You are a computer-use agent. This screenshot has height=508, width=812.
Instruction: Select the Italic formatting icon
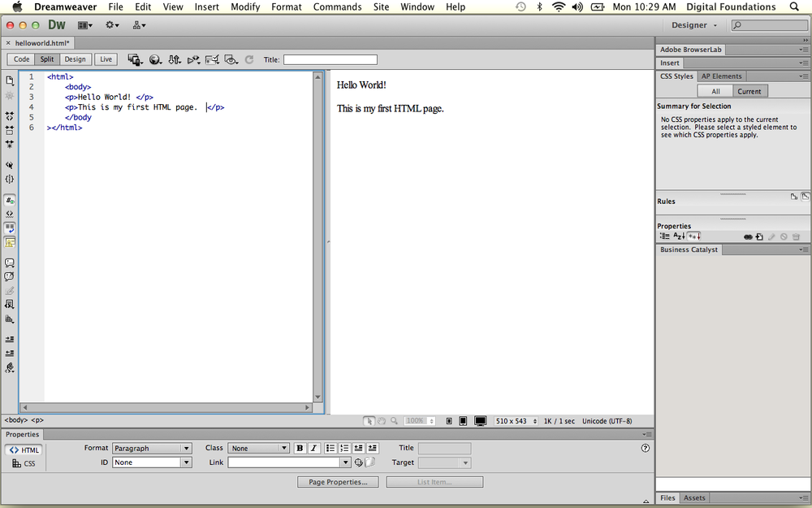pyautogui.click(x=313, y=448)
